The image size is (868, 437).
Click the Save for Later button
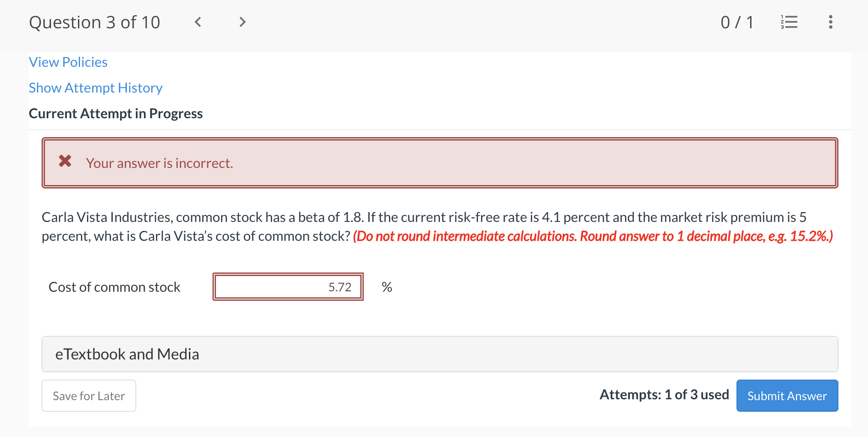89,395
